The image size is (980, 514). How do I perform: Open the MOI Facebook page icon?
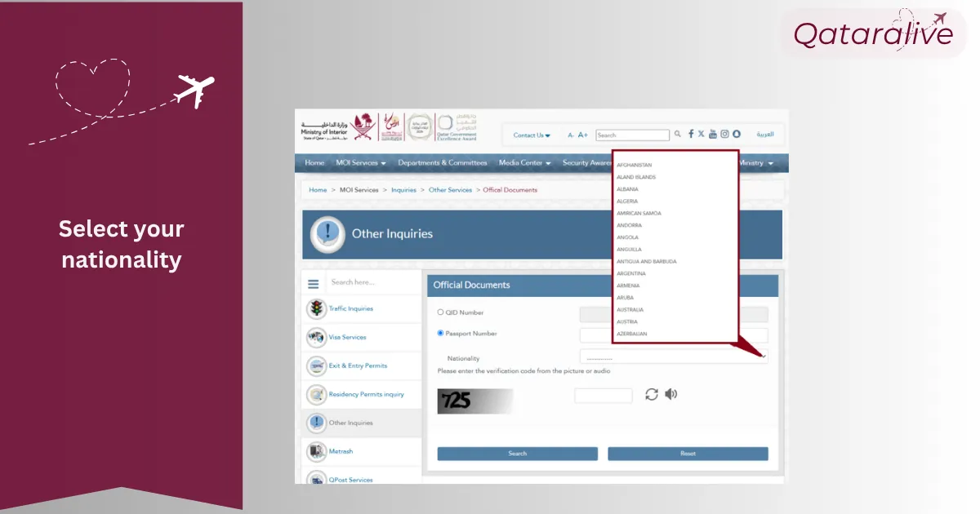[691, 134]
